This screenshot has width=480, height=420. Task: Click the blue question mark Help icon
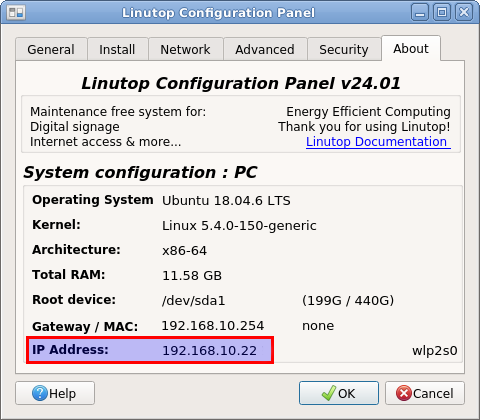(40, 393)
